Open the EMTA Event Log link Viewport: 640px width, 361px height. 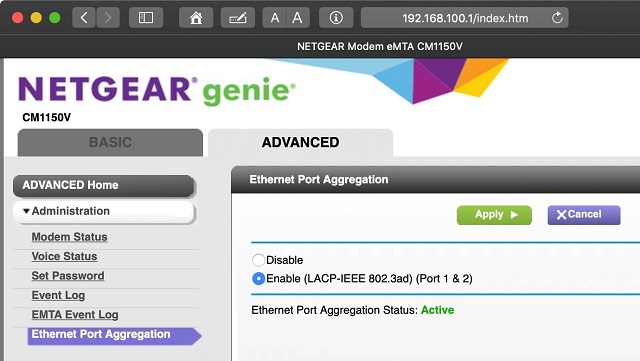[x=75, y=315]
